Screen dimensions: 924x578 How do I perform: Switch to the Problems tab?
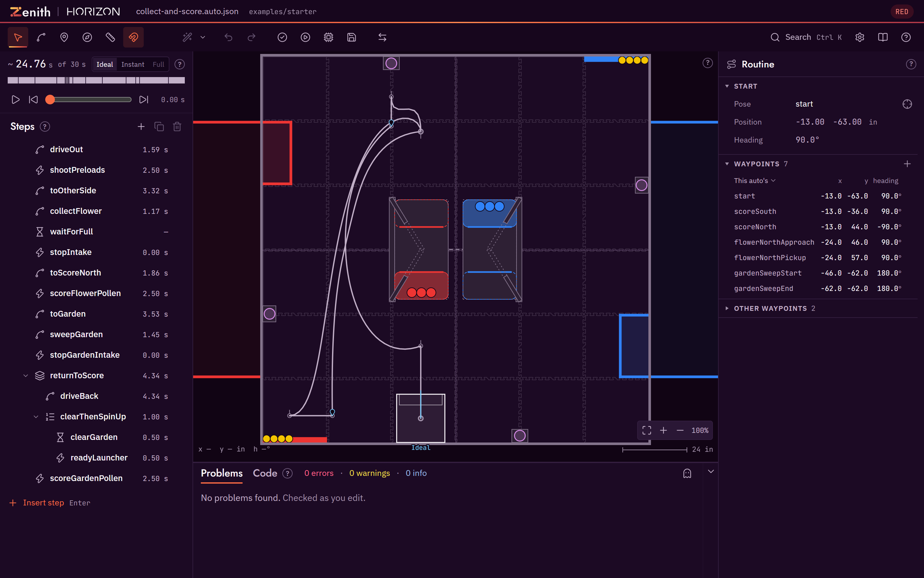222,473
